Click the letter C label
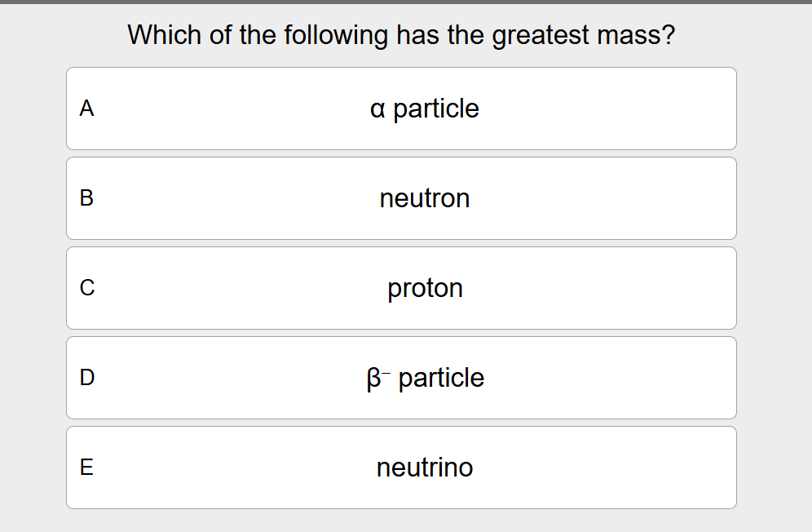 click(x=87, y=288)
